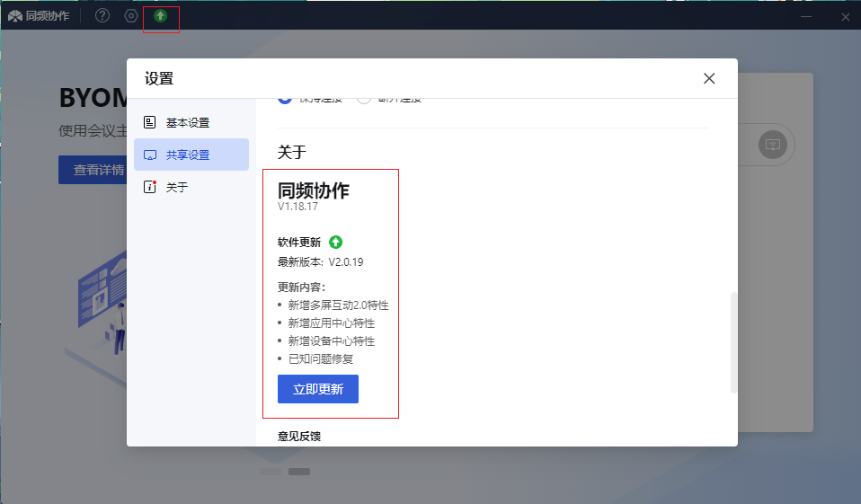This screenshot has width=861, height=504.
Task: Close the 设置 dialog with the X
Action: [x=709, y=78]
